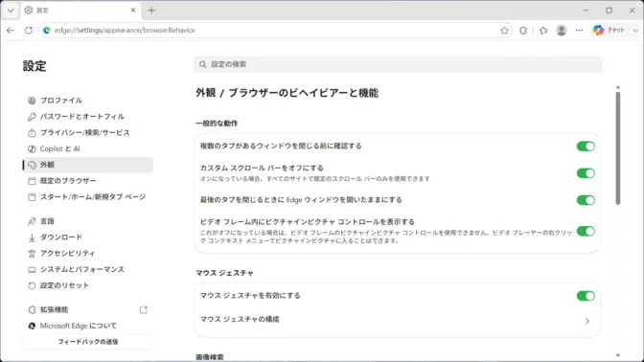Click the address bar showing edge://settings
The image size is (644, 362).
pos(275,31)
